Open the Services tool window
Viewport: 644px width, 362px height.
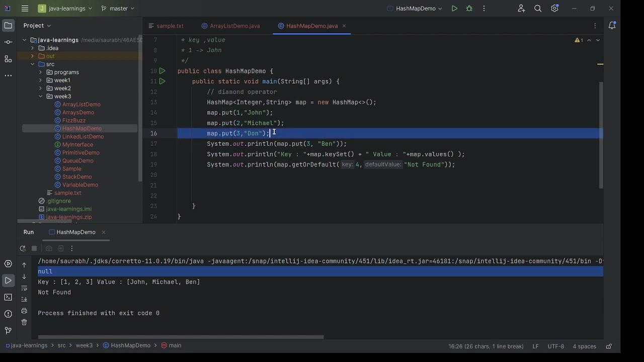(8, 264)
